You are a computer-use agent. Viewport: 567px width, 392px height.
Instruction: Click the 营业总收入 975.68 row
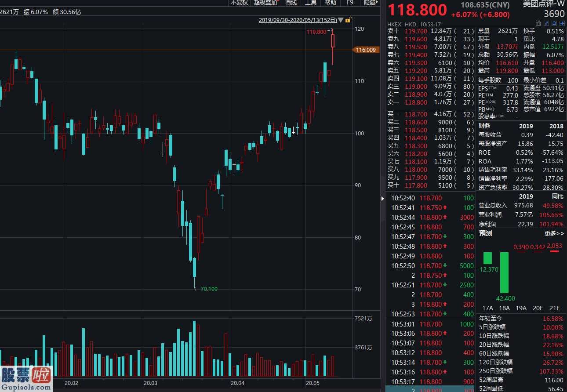521,206
